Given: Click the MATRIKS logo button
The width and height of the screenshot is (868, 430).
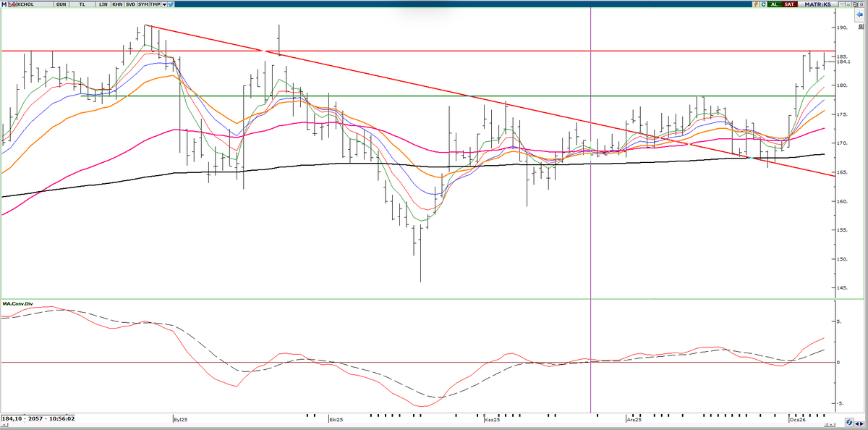Looking at the screenshot, I should (x=817, y=4).
